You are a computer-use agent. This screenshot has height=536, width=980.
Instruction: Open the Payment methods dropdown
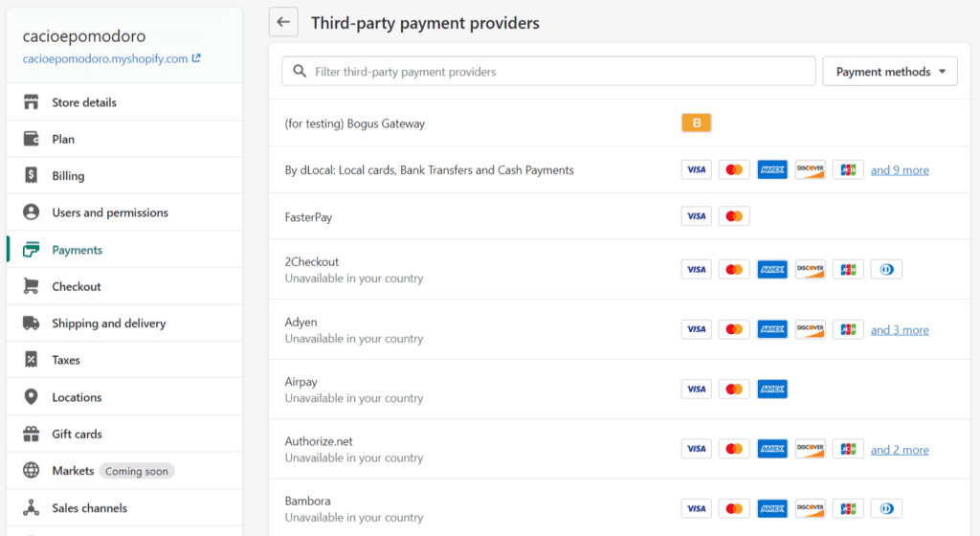coord(890,71)
